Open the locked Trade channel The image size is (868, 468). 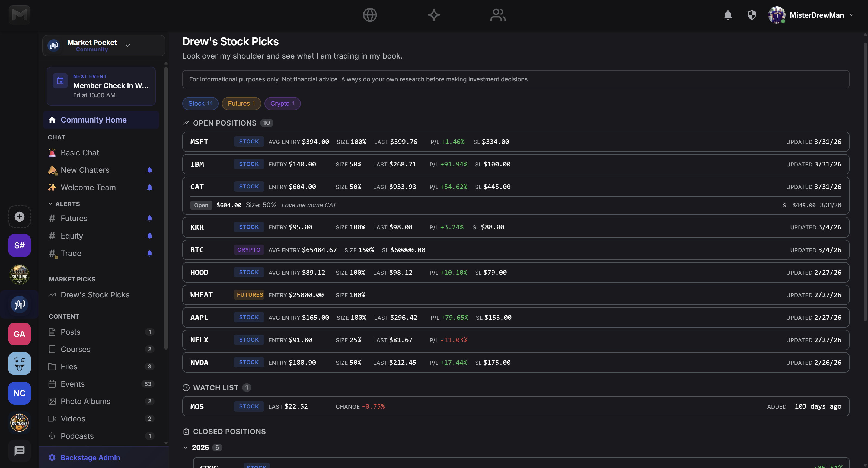tap(101, 253)
